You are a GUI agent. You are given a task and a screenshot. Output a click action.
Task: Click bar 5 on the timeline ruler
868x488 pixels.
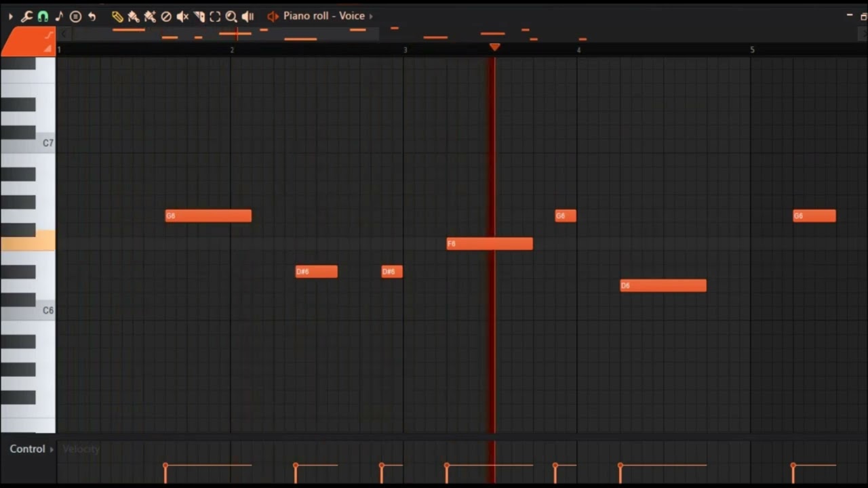(x=752, y=49)
